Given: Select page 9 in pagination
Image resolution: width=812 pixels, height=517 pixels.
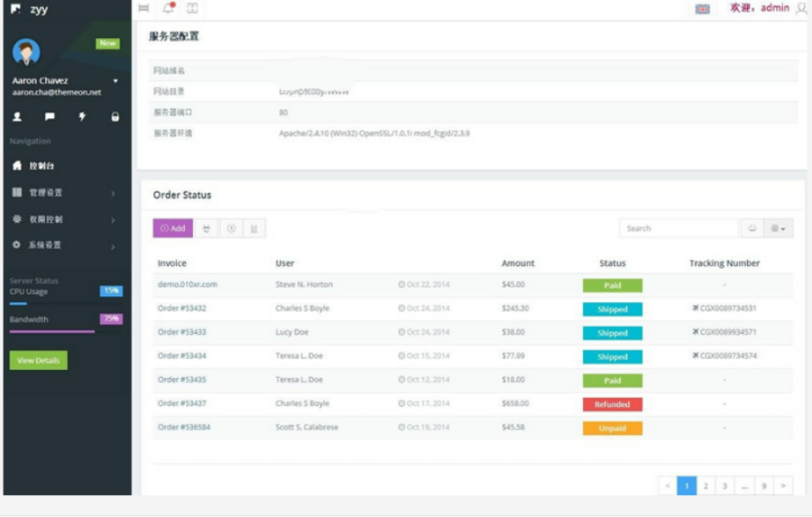Looking at the screenshot, I should (764, 486).
